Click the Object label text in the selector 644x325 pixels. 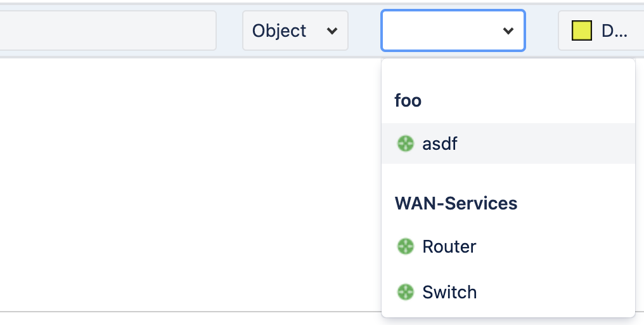click(279, 31)
